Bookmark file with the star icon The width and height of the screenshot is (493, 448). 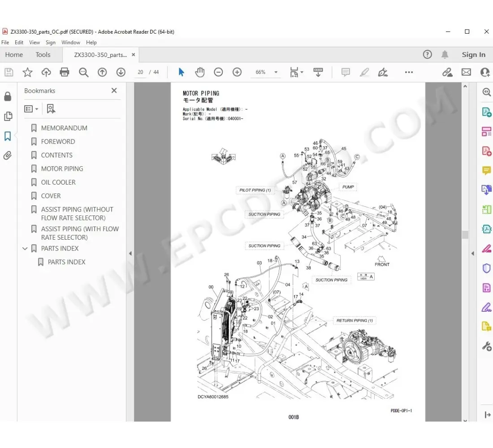(x=27, y=72)
